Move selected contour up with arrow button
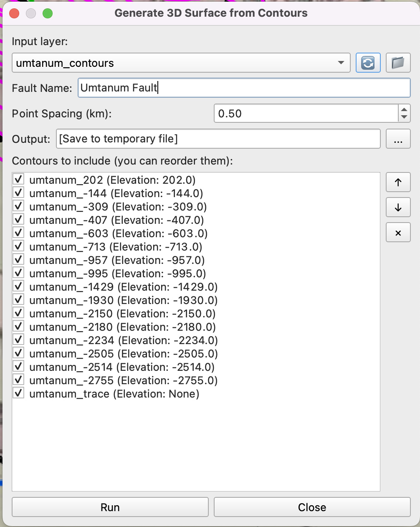Screen dimensions: 420x527 coord(398,182)
